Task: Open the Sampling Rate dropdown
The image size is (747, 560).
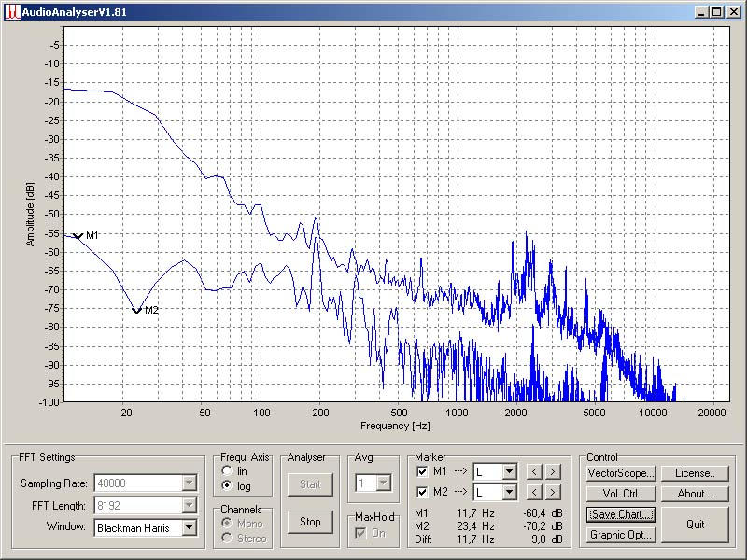Action: tap(190, 483)
